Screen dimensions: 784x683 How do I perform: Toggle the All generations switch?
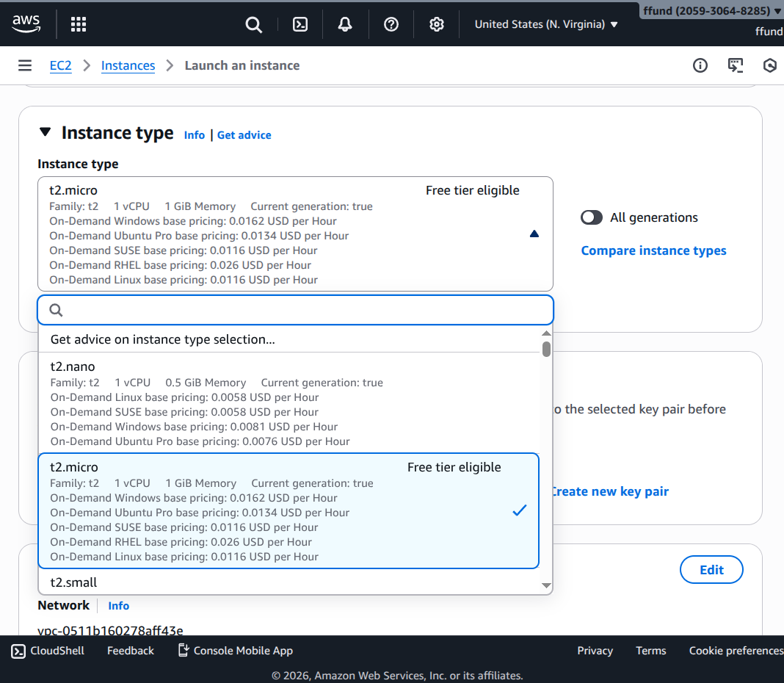pos(592,217)
